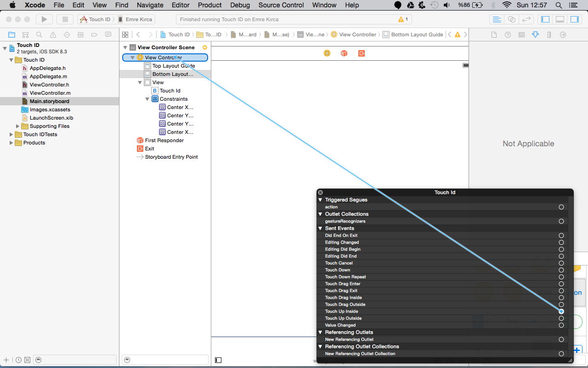Open the Product menu
The width and height of the screenshot is (588, 368).
210,5
